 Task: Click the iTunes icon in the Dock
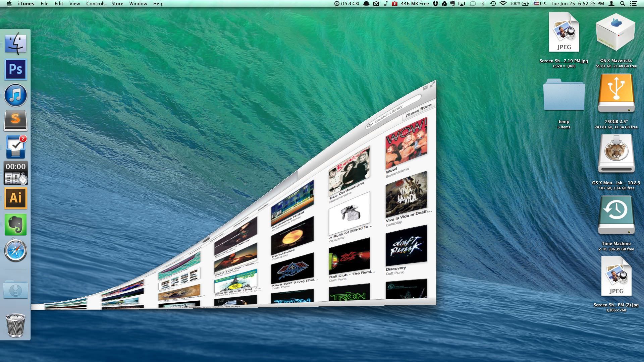coord(15,95)
